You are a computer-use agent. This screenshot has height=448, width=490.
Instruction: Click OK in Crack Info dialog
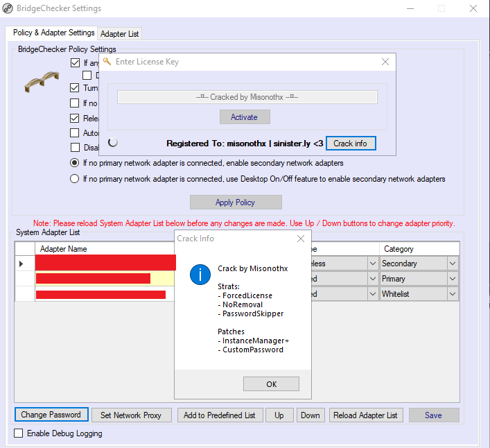click(271, 384)
